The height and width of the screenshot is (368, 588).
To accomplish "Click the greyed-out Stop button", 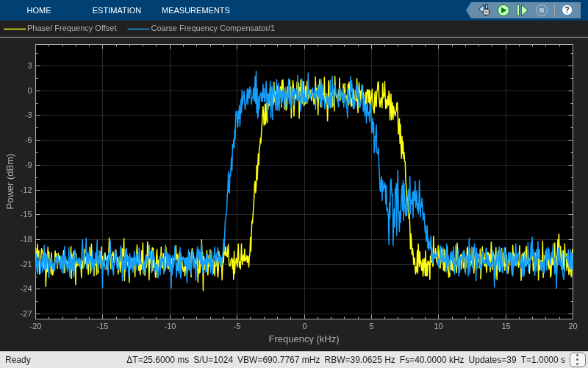I will coord(541,10).
